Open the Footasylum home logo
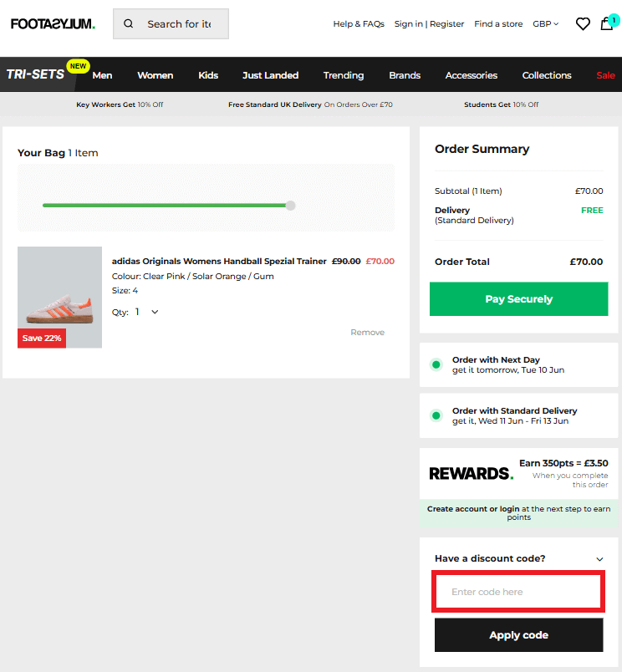 (x=53, y=24)
